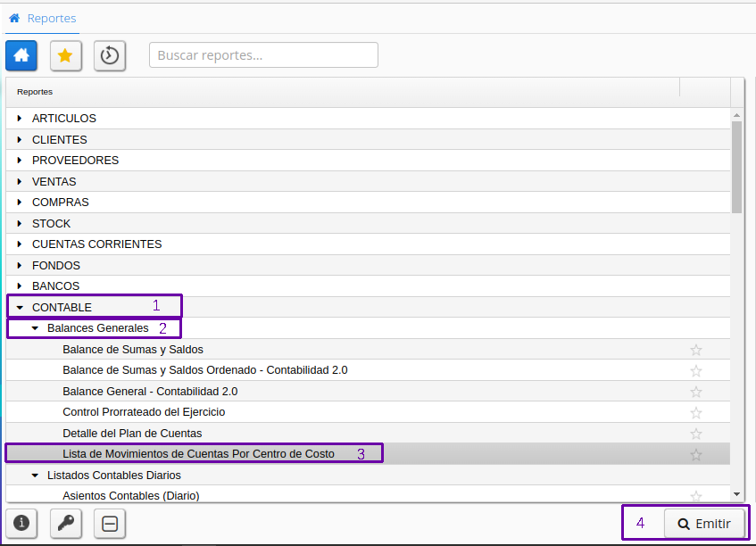Favorite Balance de Sumas y Saldos star
The height and width of the screenshot is (546, 756).
click(x=695, y=350)
